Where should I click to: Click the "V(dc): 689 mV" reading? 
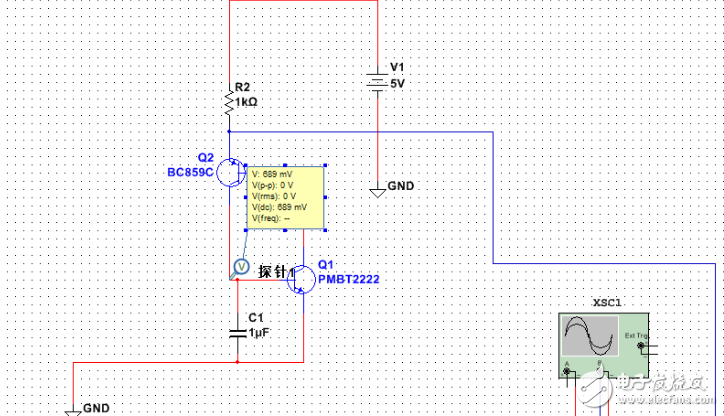[279, 207]
